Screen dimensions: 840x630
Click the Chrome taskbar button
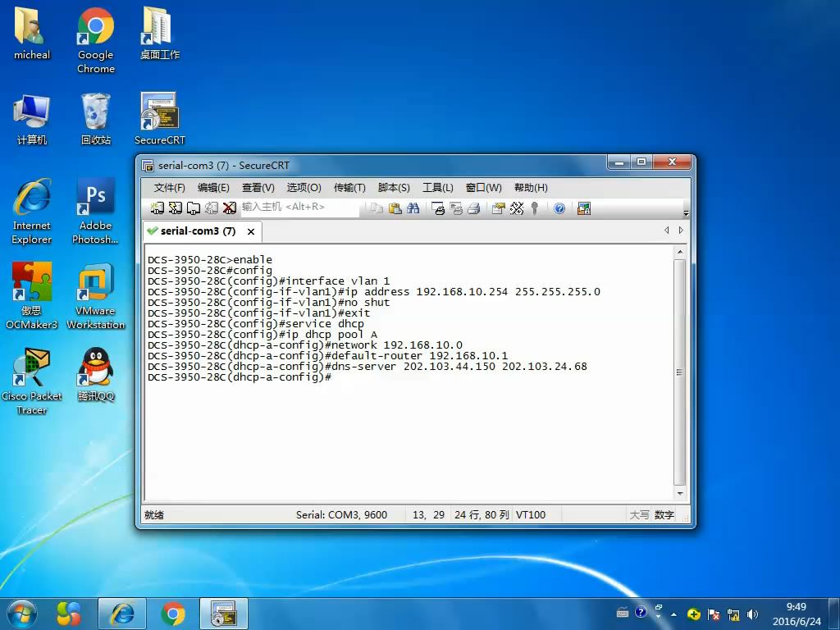coord(172,614)
